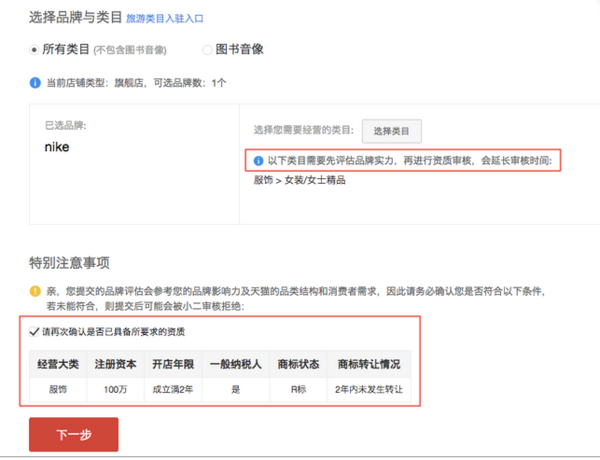This screenshot has width=600, height=460.
Task: Click the 成立满2年 table cell
Action: tap(173, 390)
